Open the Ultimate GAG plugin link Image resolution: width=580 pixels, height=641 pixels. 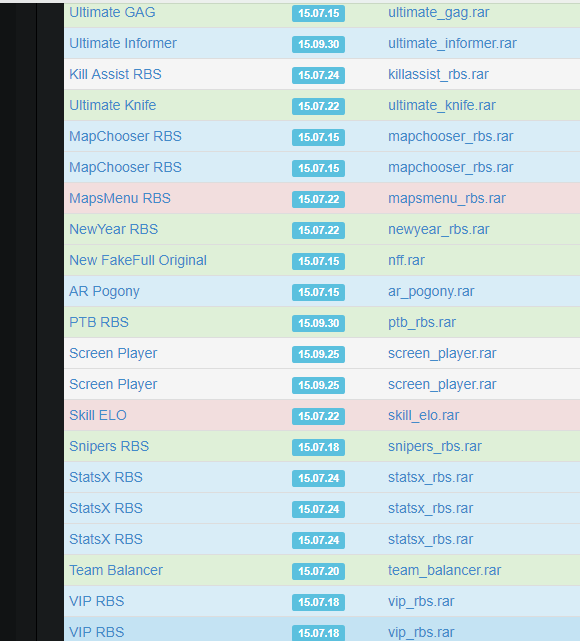point(112,12)
